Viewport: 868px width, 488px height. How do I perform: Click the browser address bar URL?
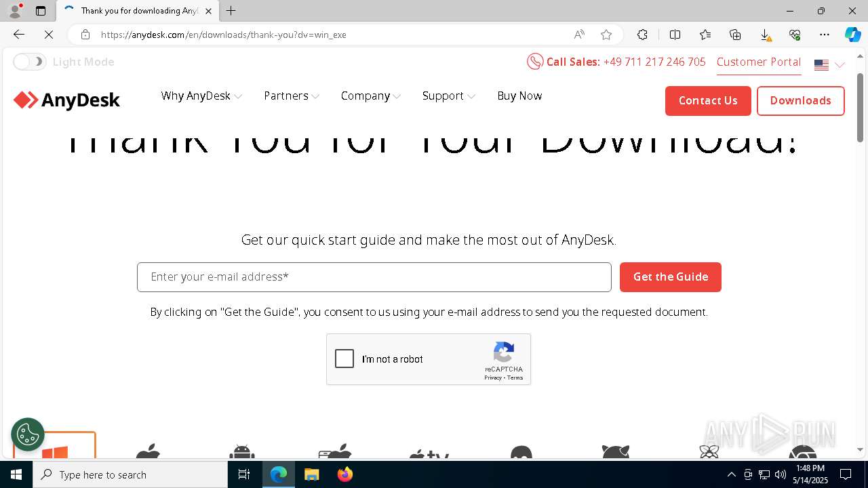(x=224, y=35)
